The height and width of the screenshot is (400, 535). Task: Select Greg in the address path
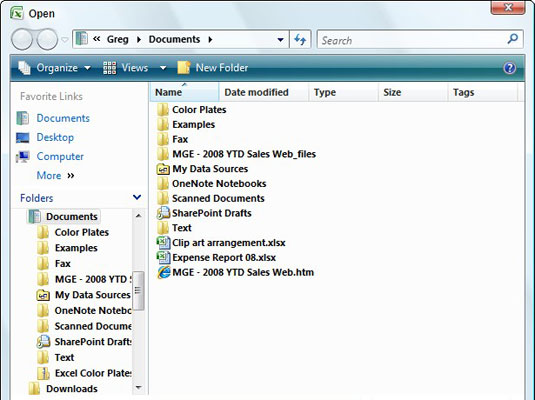point(117,39)
